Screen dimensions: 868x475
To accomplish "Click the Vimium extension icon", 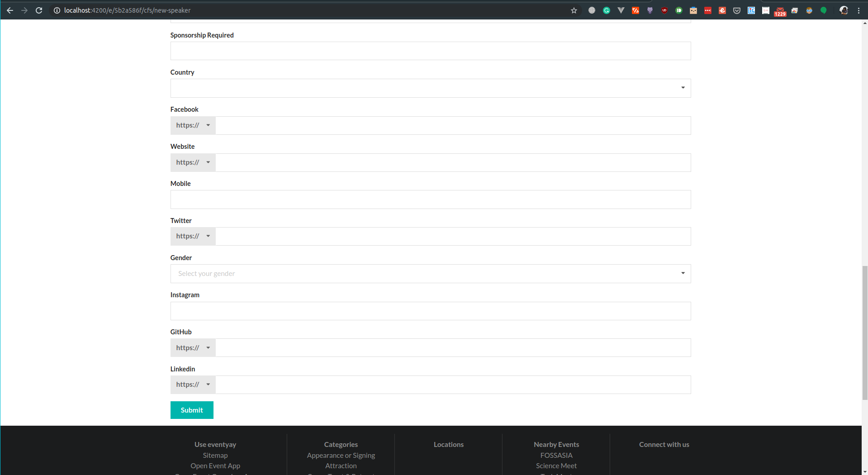I will point(621,10).
